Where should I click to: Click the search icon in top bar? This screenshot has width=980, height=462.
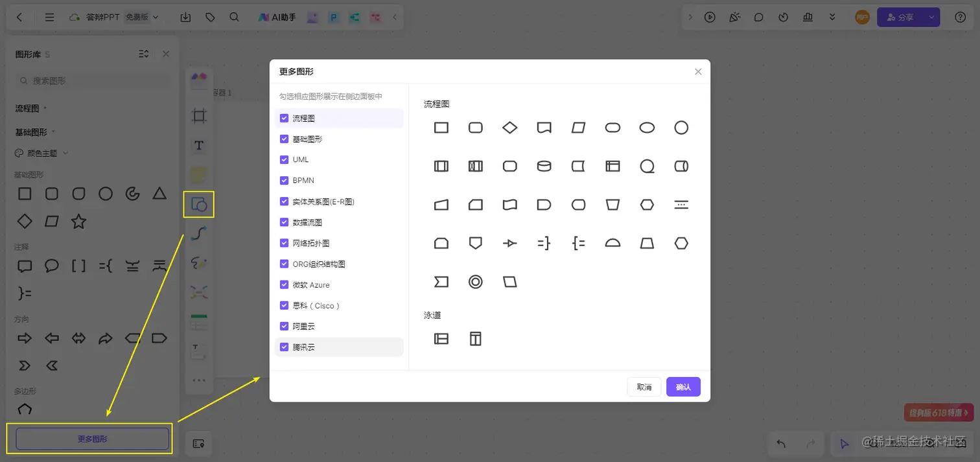click(x=235, y=17)
